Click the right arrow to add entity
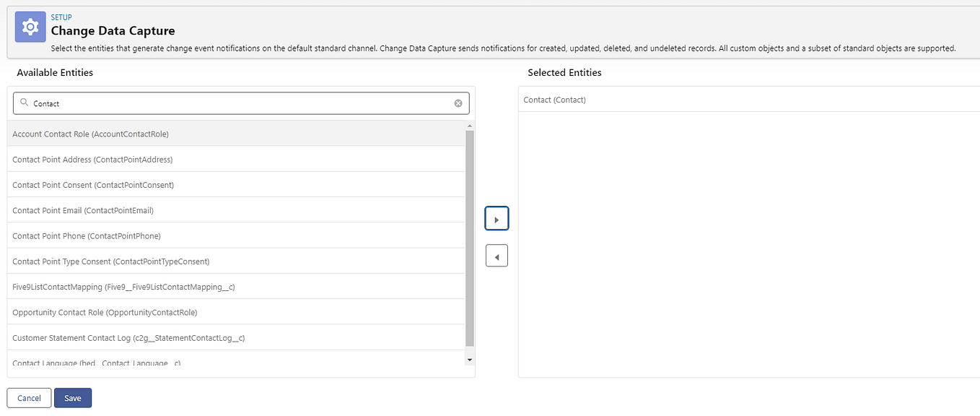 pos(496,219)
